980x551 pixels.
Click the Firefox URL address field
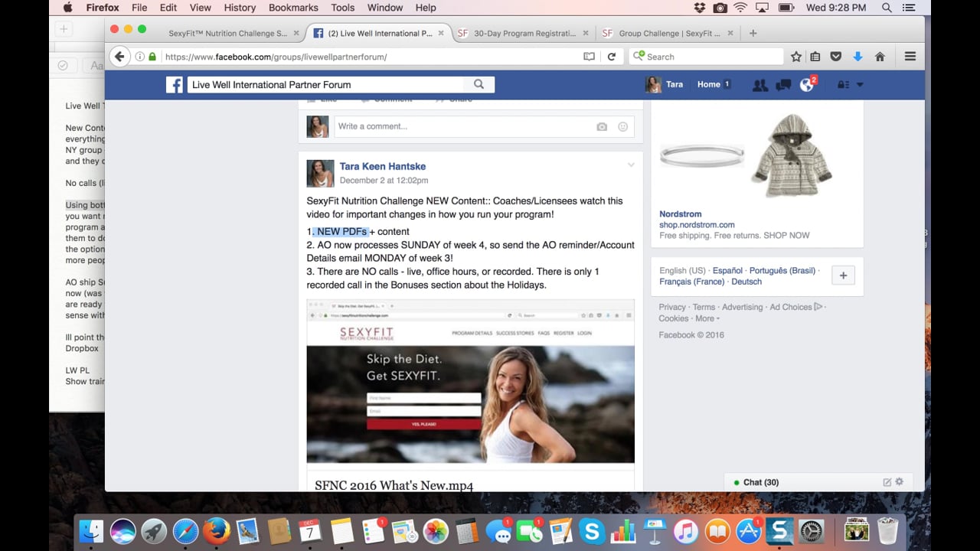tap(371, 57)
